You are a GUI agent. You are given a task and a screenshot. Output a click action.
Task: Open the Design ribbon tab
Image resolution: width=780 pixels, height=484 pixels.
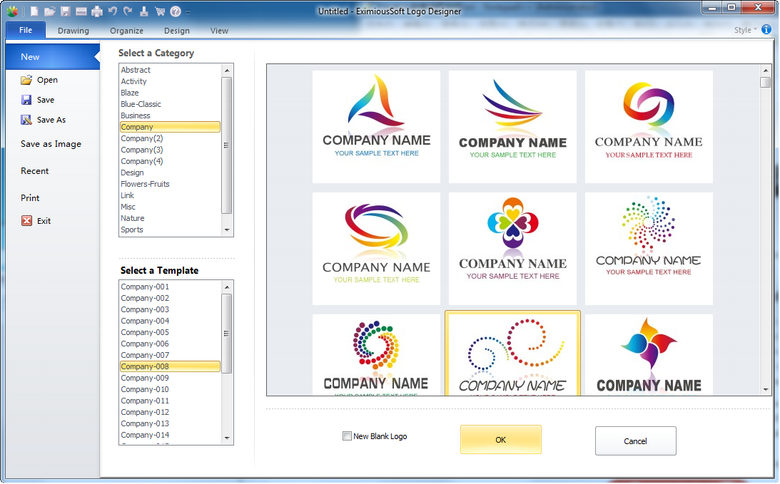click(x=177, y=30)
